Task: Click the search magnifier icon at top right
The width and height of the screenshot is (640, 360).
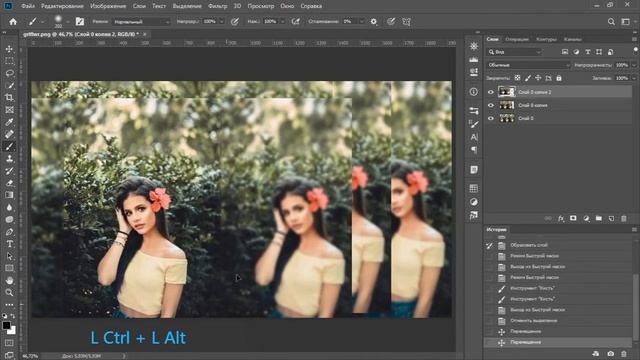Action: 611,22
